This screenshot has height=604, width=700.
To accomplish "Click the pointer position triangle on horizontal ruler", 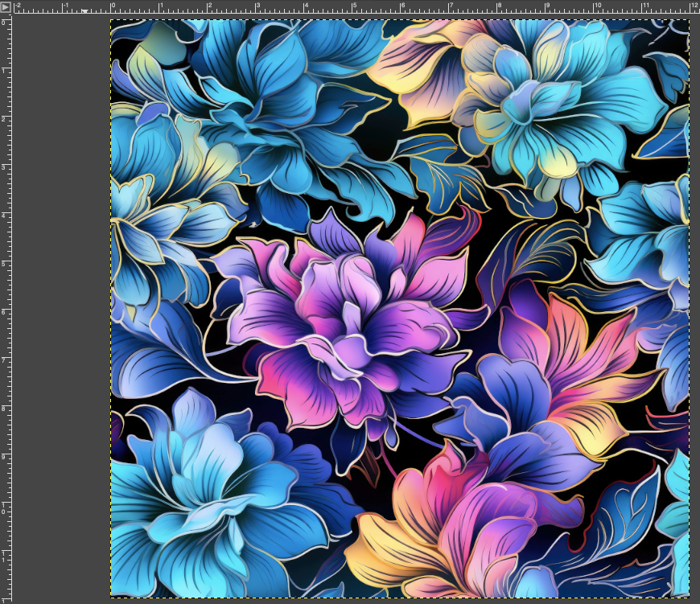I will pos(84,11).
